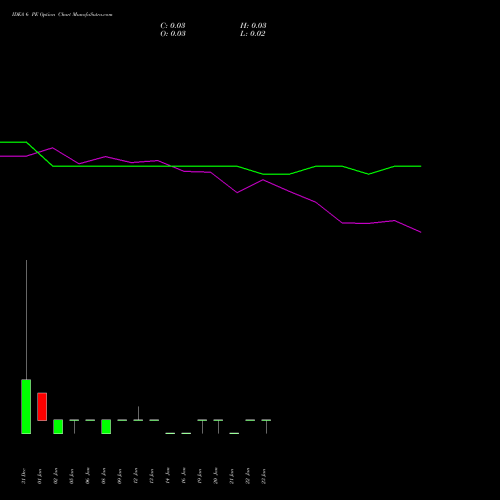Click the tall green candle for 31 Dec
Viewport: 500px width, 500px height.
coord(26,407)
